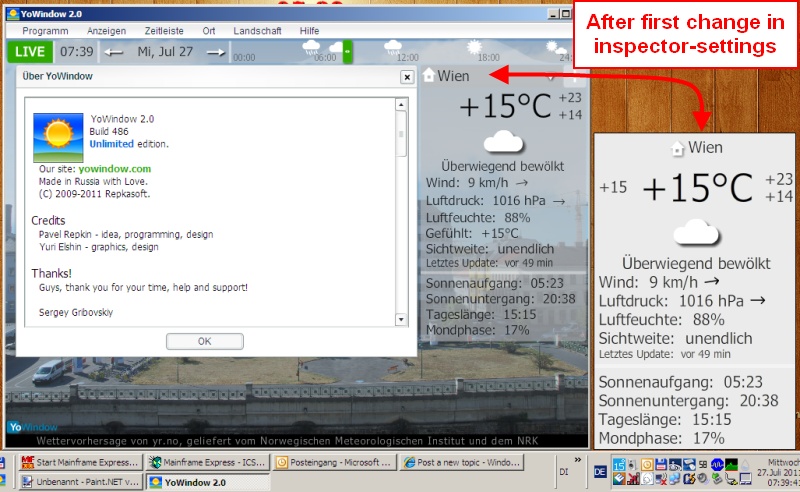Click the sun icon near 18:00
This screenshot has width=800, height=492.
tap(474, 47)
